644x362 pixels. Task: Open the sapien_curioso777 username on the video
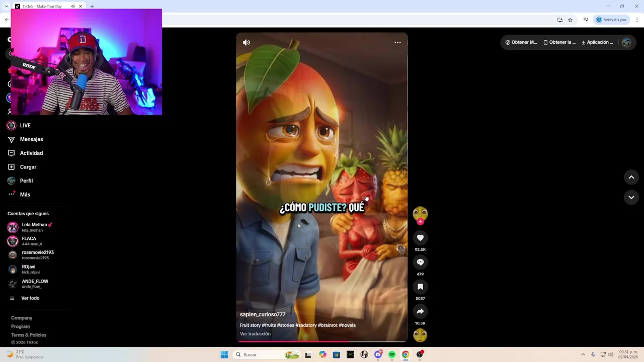click(x=263, y=314)
